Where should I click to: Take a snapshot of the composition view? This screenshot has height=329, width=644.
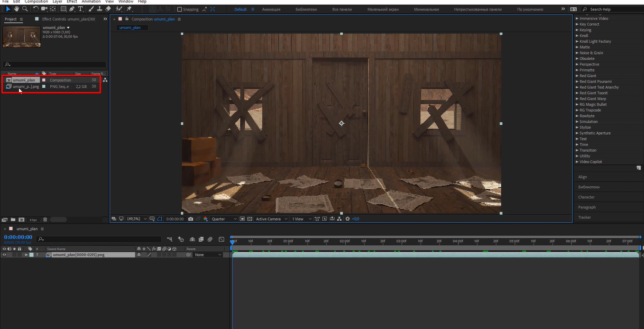coord(190,219)
